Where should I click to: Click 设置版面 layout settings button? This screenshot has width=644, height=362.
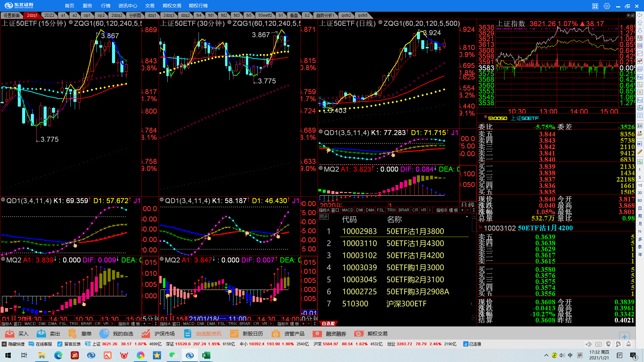12,15
